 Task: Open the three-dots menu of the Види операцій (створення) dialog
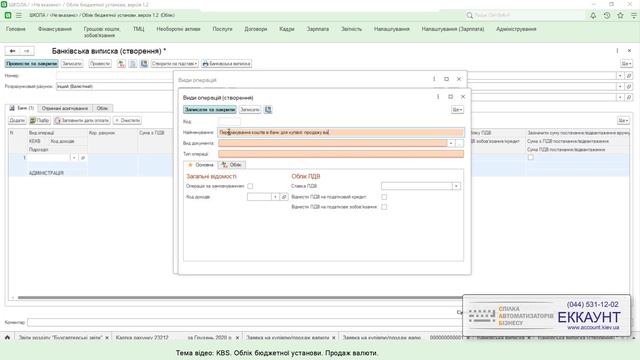tap(438, 97)
